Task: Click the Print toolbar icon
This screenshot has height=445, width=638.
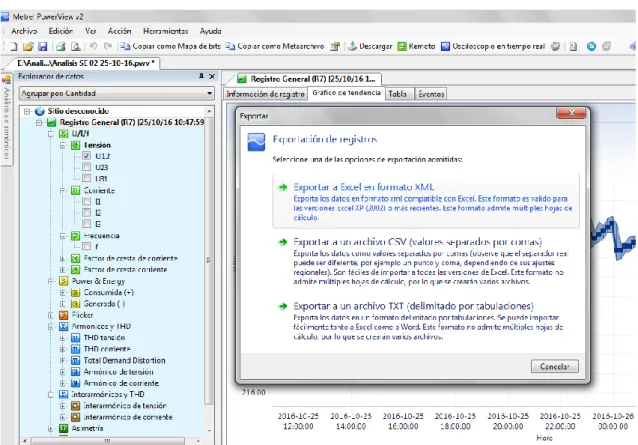Action: (x=61, y=46)
